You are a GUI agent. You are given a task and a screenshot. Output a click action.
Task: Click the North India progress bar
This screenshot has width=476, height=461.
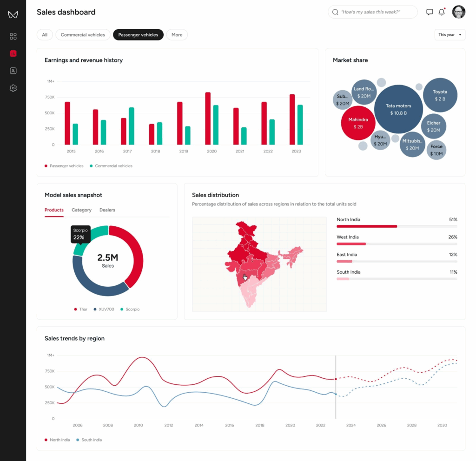pyautogui.click(x=397, y=226)
